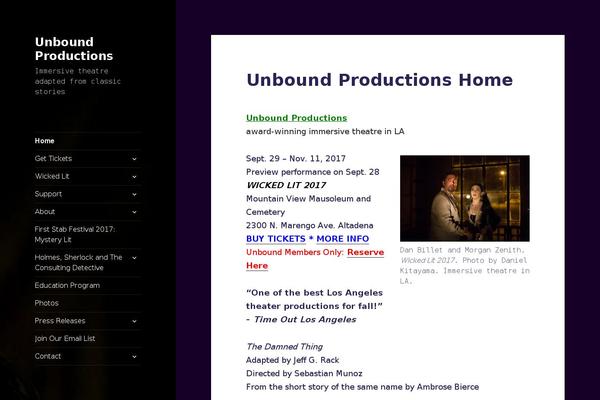This screenshot has width=600, height=400.
Task: Click the WICKED LIT 2017 title text
Action: (x=286, y=185)
